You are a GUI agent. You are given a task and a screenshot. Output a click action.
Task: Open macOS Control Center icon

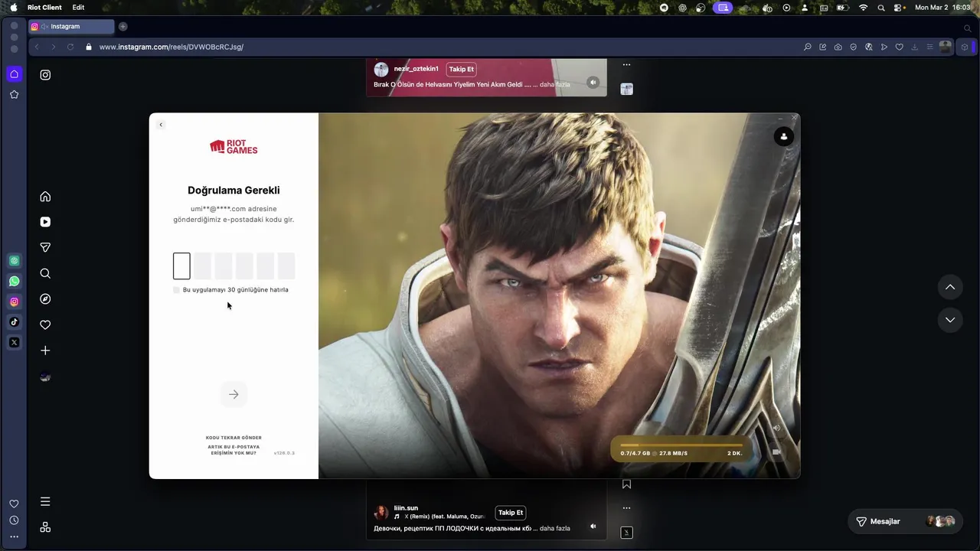coord(899,7)
